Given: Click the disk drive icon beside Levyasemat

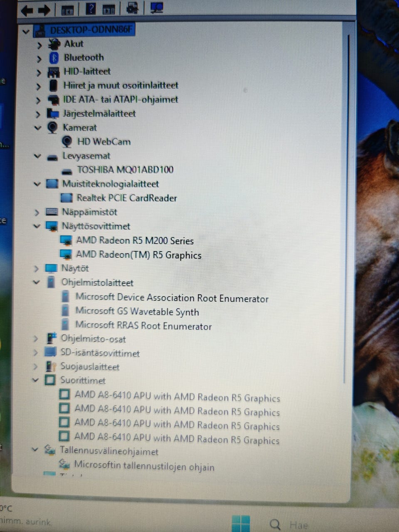Looking at the screenshot, I should click(x=52, y=157).
